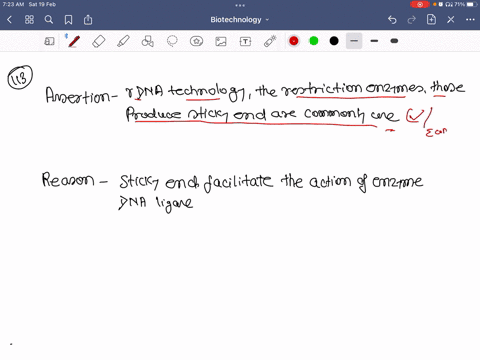The image size is (480, 360).
Task: Tap the handwritten word "Reason"
Action: [68, 180]
